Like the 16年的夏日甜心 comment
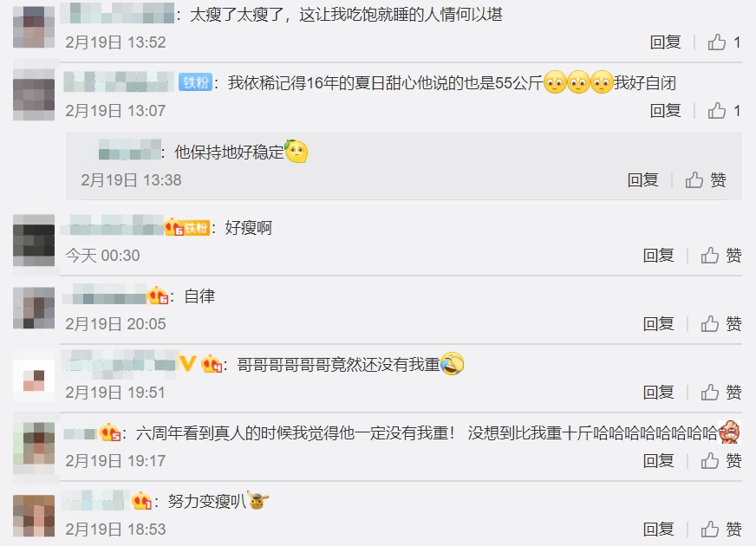 724,111
